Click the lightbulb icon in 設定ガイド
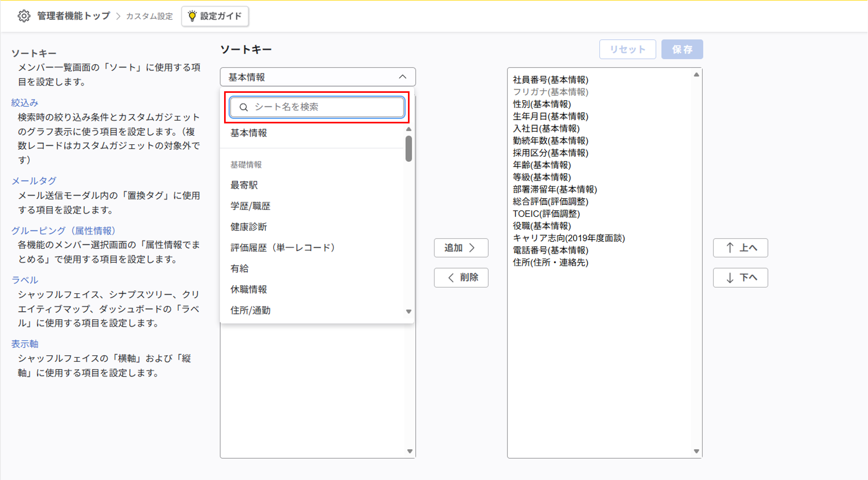The image size is (868, 480). click(x=192, y=16)
